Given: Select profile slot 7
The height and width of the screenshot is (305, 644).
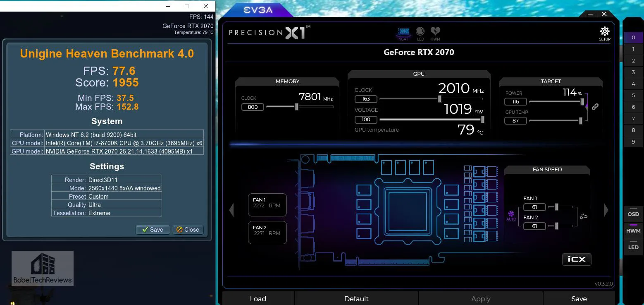Looking at the screenshot, I should pyautogui.click(x=633, y=118).
